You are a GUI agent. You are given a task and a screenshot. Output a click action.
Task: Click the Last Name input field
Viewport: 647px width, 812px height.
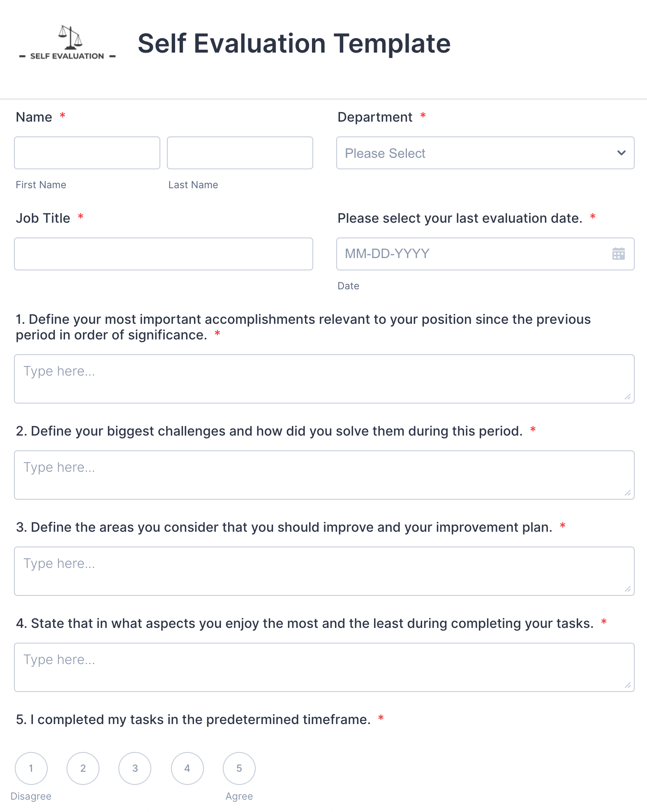(x=240, y=153)
